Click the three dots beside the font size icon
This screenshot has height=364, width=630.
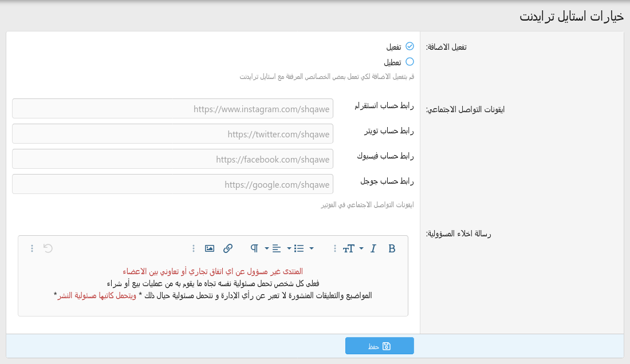(335, 248)
